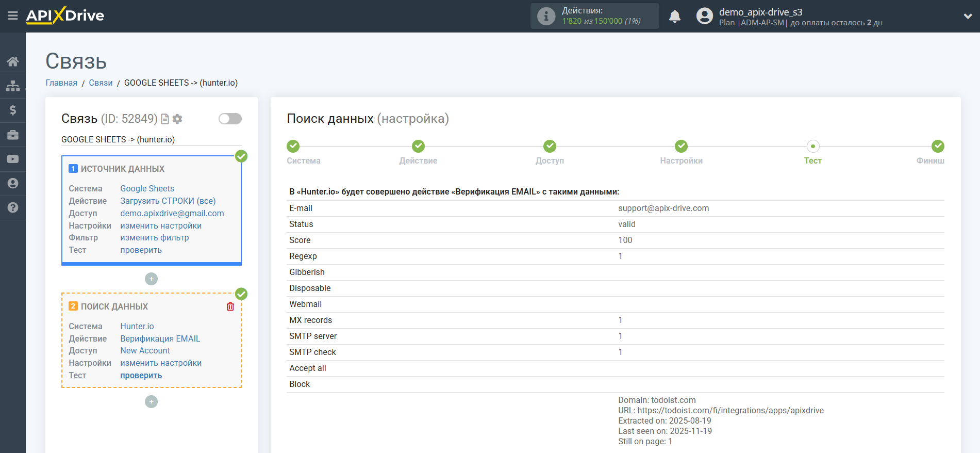Click the Domain: todoist.com text
Image resolution: width=980 pixels, height=453 pixels.
[657, 400]
